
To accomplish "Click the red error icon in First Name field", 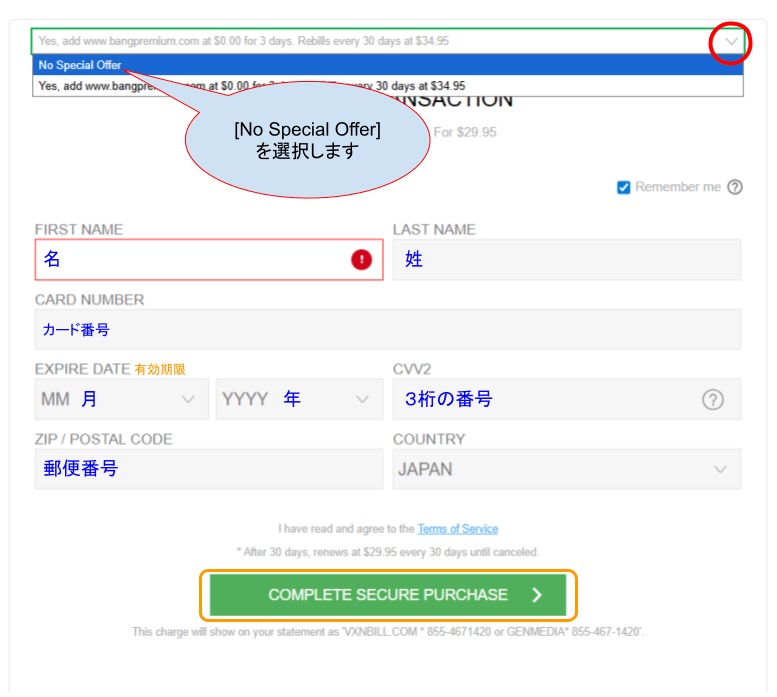I will point(361,260).
